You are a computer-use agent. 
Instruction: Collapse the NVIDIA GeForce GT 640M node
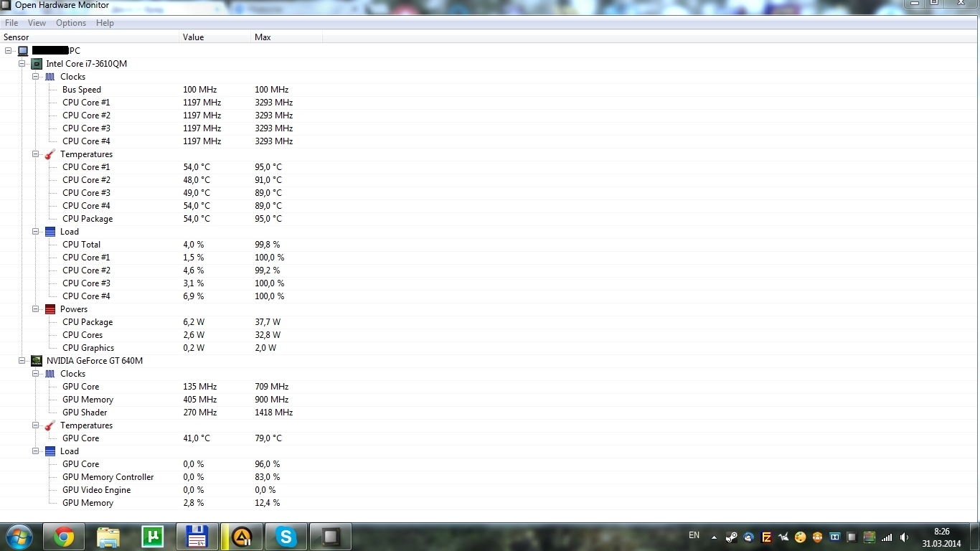point(22,361)
